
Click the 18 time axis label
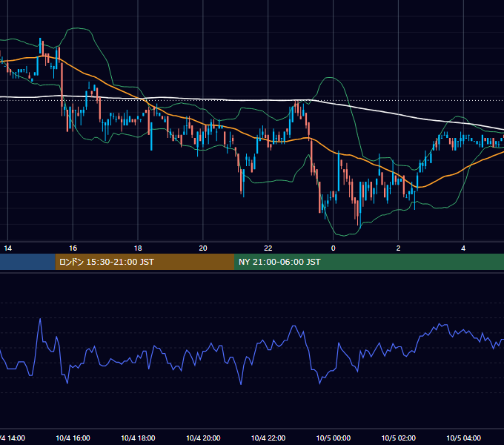[x=138, y=248]
